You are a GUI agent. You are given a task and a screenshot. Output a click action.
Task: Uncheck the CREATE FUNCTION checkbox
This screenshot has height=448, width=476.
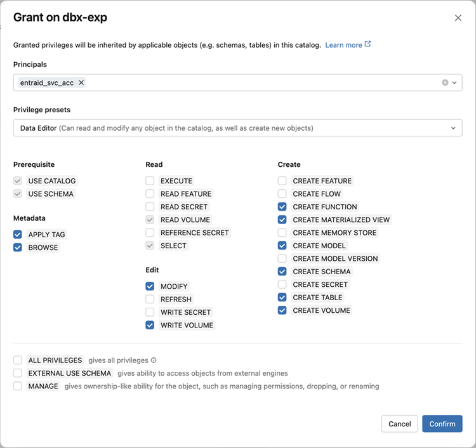282,207
